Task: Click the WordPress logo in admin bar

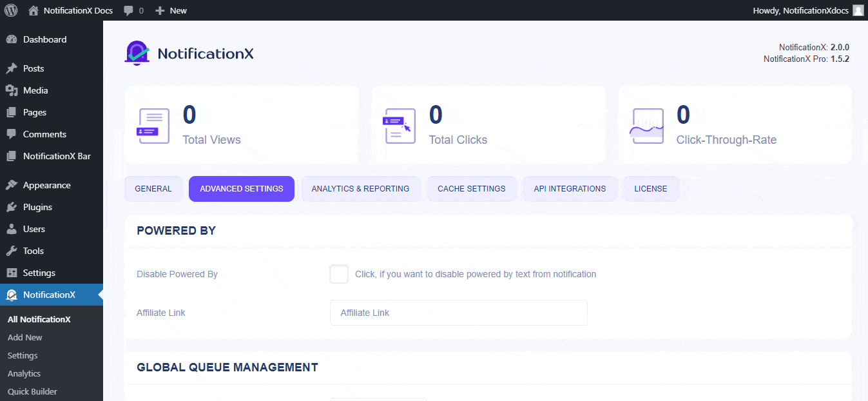Action: pos(10,10)
